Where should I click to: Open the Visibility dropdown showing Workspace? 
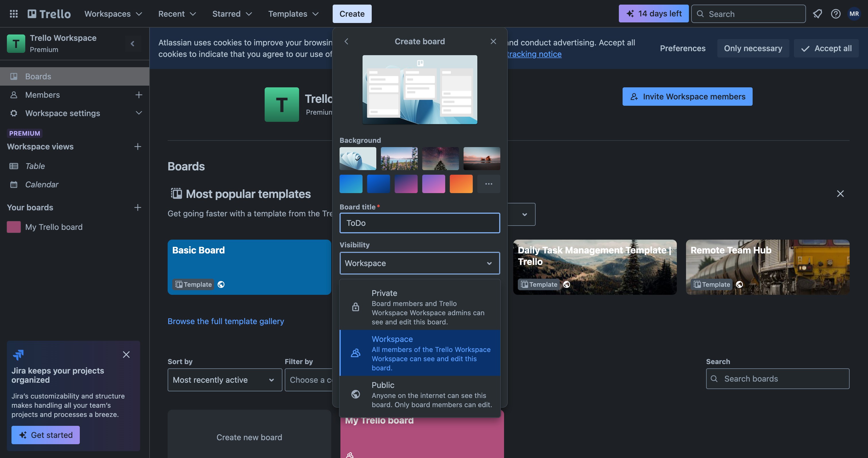pyautogui.click(x=420, y=263)
